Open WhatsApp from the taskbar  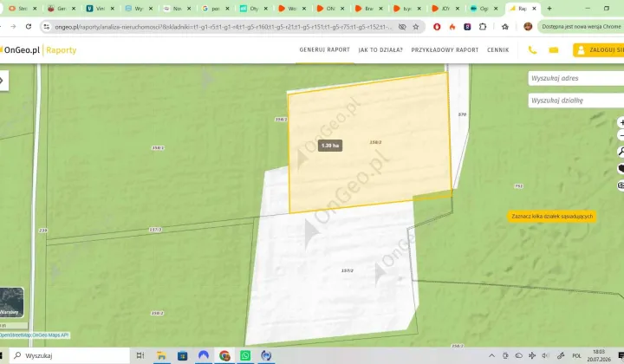pos(245,355)
